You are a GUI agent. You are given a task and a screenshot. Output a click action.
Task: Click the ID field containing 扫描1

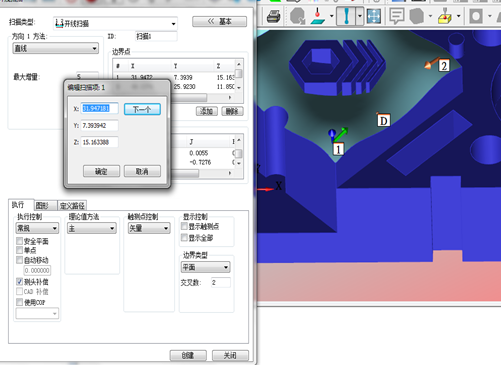(x=156, y=36)
